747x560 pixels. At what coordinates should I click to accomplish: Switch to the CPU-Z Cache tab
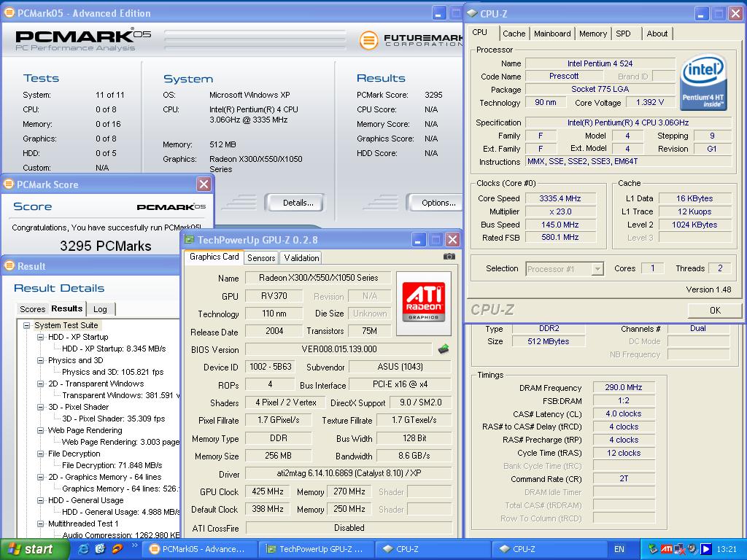tap(514, 34)
